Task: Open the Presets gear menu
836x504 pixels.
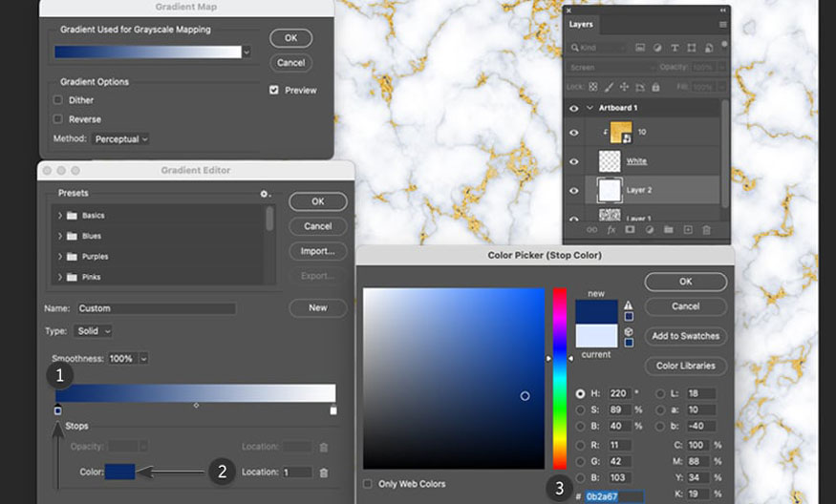Action: (265, 194)
